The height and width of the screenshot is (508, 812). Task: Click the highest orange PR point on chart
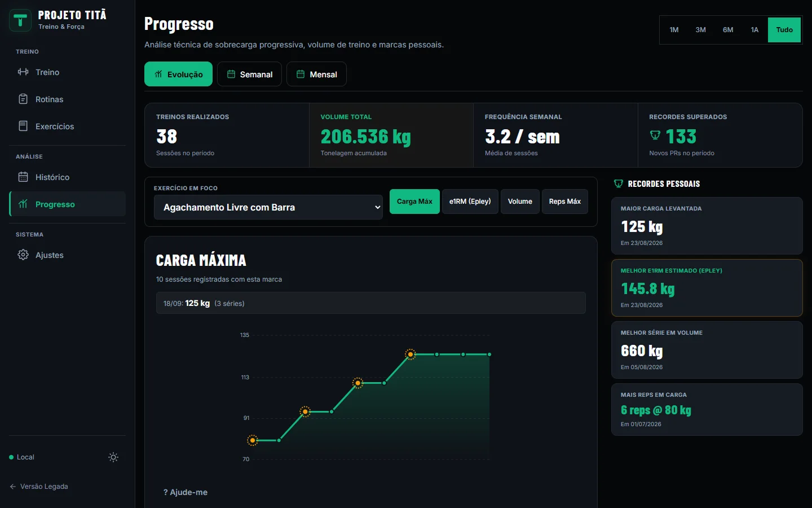pos(411,354)
